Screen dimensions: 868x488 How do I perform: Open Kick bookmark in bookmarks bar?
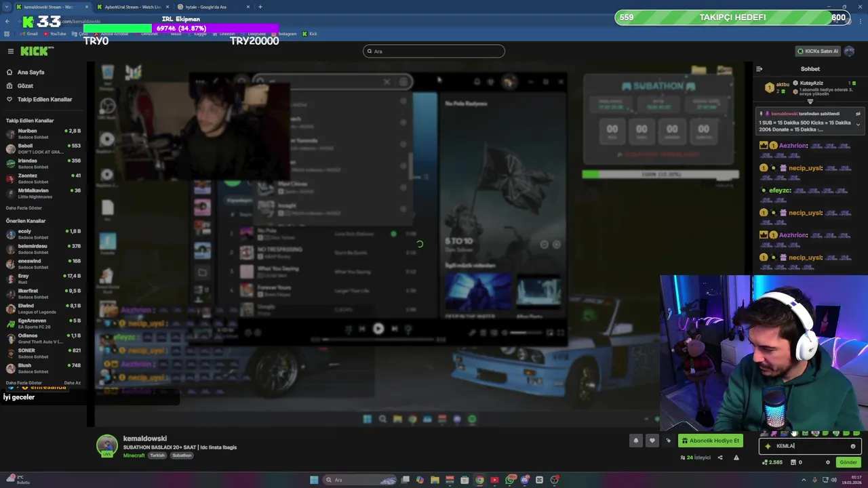click(310, 34)
